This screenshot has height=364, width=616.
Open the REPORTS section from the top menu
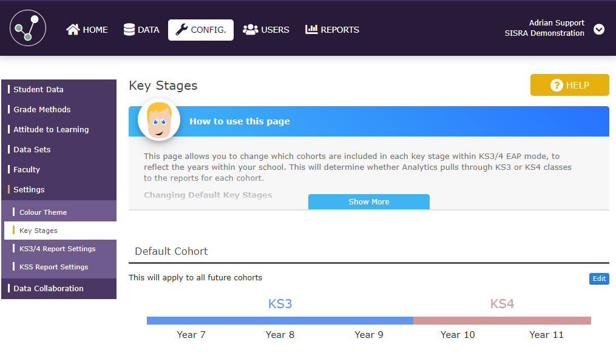pos(332,29)
